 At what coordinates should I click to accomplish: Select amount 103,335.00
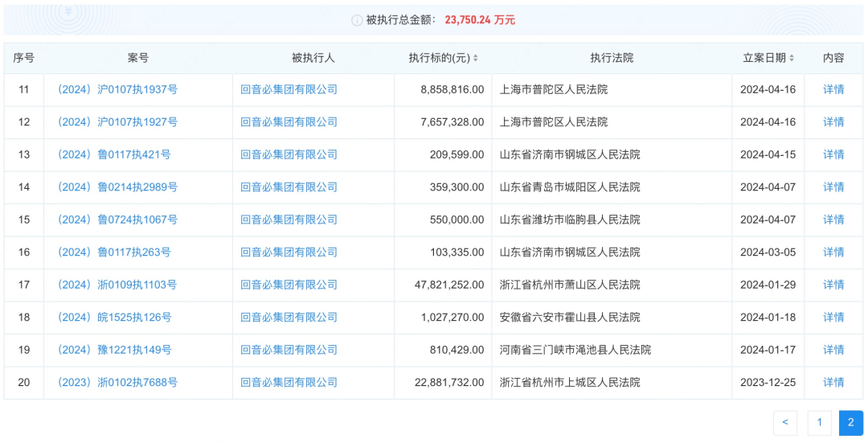[457, 252]
